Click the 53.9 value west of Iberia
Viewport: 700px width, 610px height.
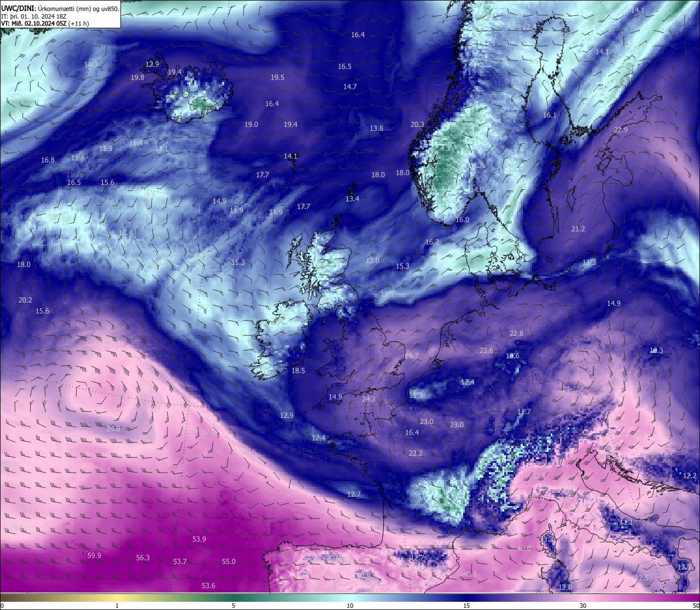[199, 539]
